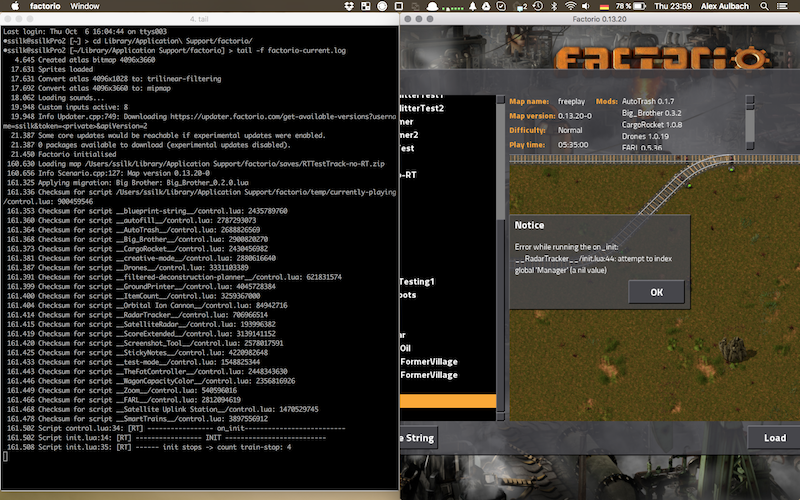The image size is (800, 500).
Task: Click terminal RadarTracker checksum line
Action: pos(137,315)
